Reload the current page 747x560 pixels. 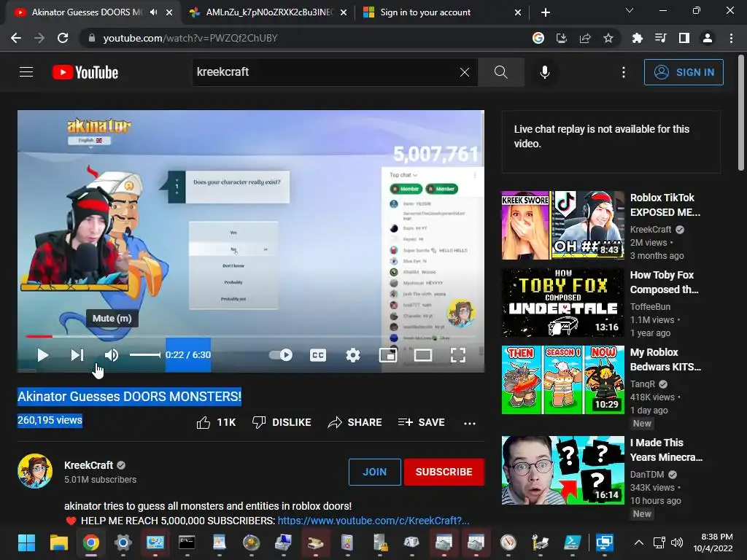pos(63,38)
